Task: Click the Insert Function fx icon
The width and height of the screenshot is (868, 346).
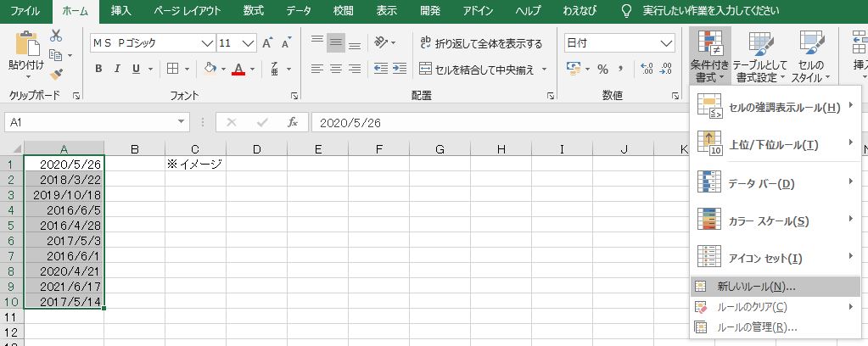Action: click(293, 122)
